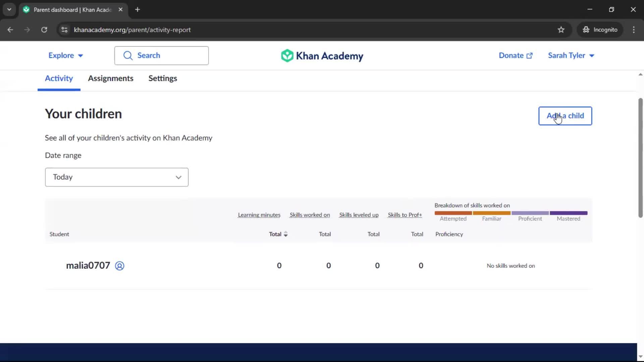This screenshot has height=362, width=644.
Task: Reload the page
Action: tap(44, 30)
